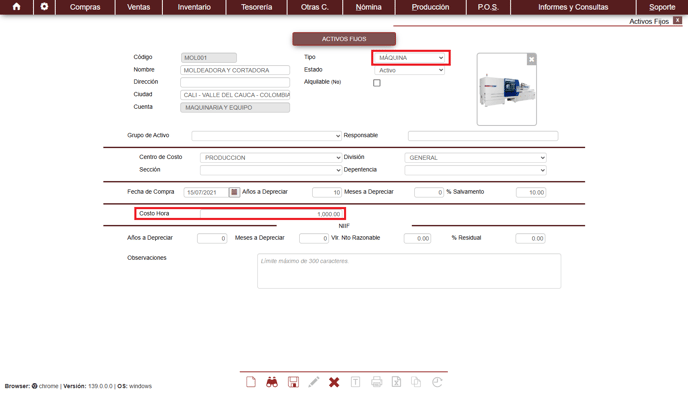Screen dimensions: 688x394
Task: Open the Nómina menu
Action: click(x=369, y=7)
